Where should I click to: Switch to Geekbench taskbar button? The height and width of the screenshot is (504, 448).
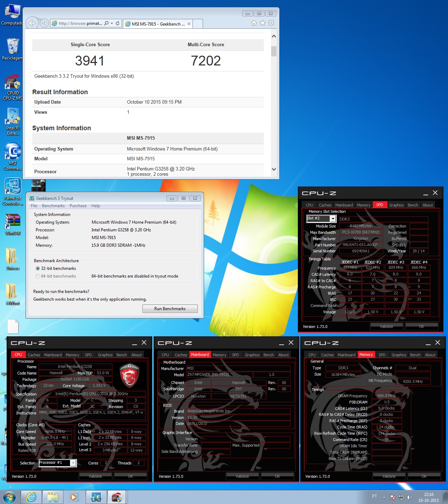[96, 497]
